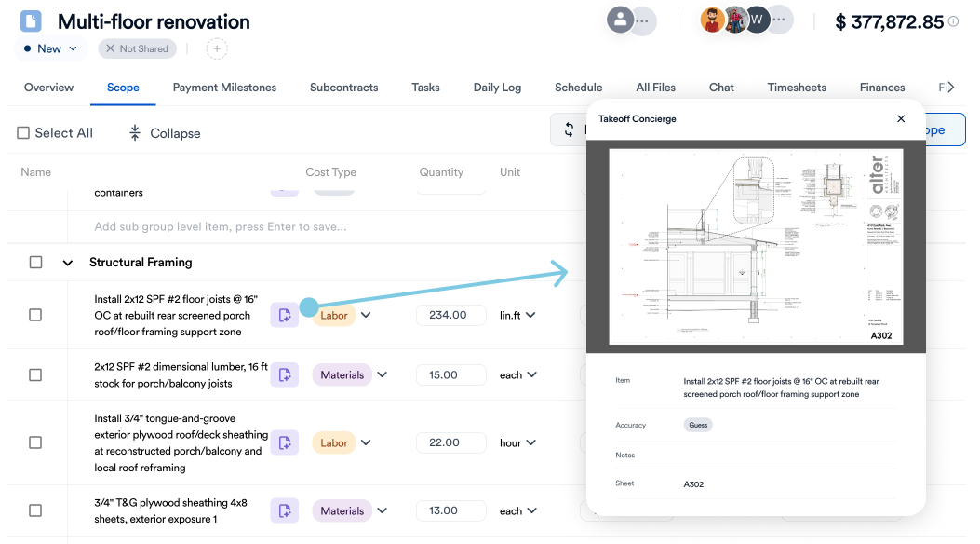Open the Timesheets tab
This screenshot has height=544, width=980.
(797, 88)
